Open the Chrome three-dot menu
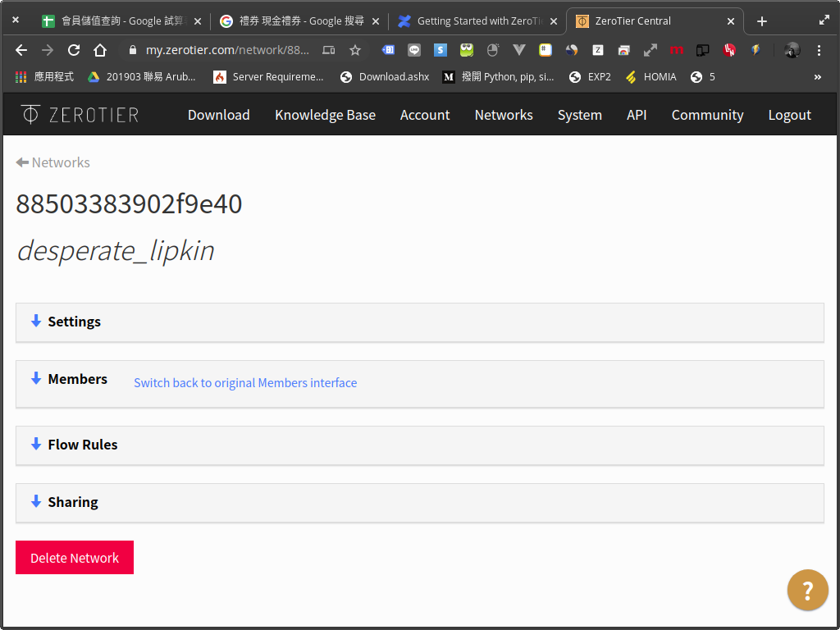This screenshot has width=840, height=630. (x=819, y=50)
